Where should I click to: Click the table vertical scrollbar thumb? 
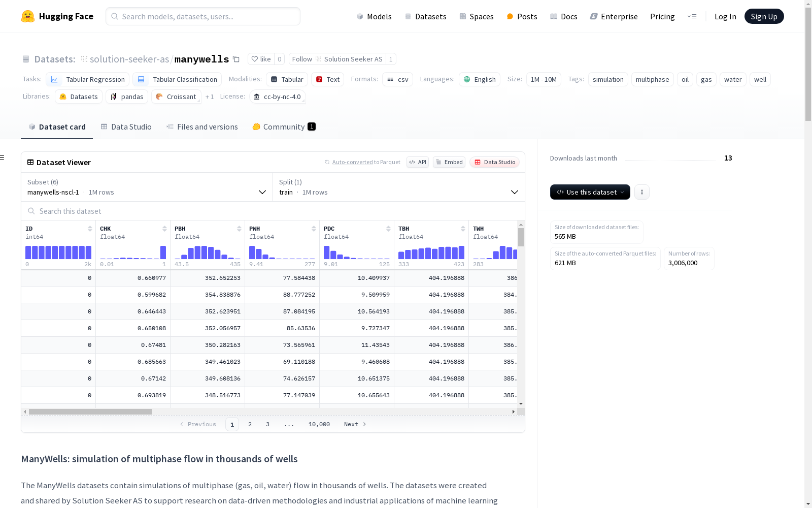pos(521,237)
